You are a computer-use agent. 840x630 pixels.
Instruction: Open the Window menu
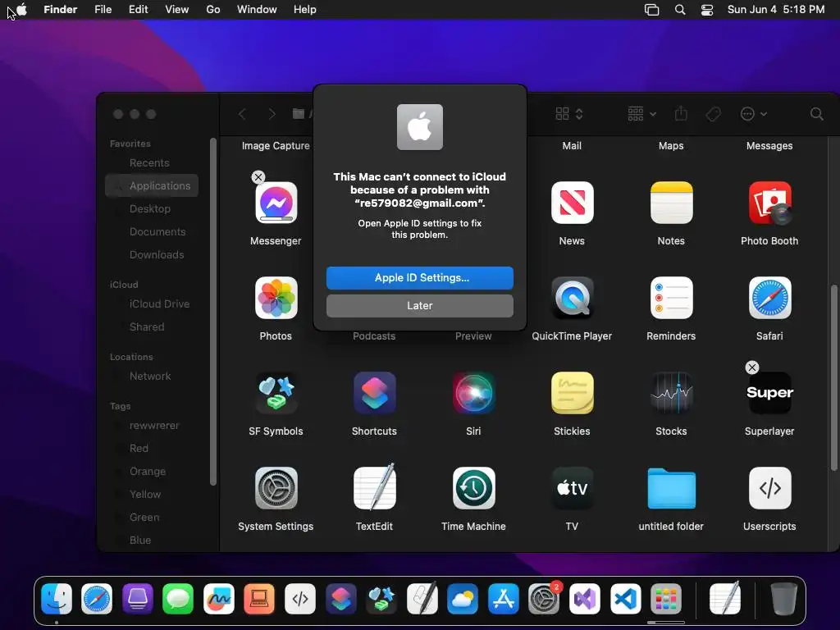pos(257,9)
